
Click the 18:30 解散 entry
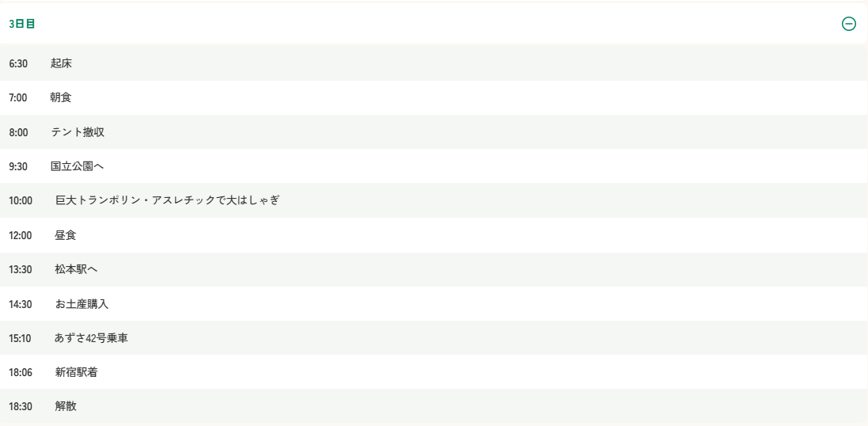pyautogui.click(x=434, y=407)
